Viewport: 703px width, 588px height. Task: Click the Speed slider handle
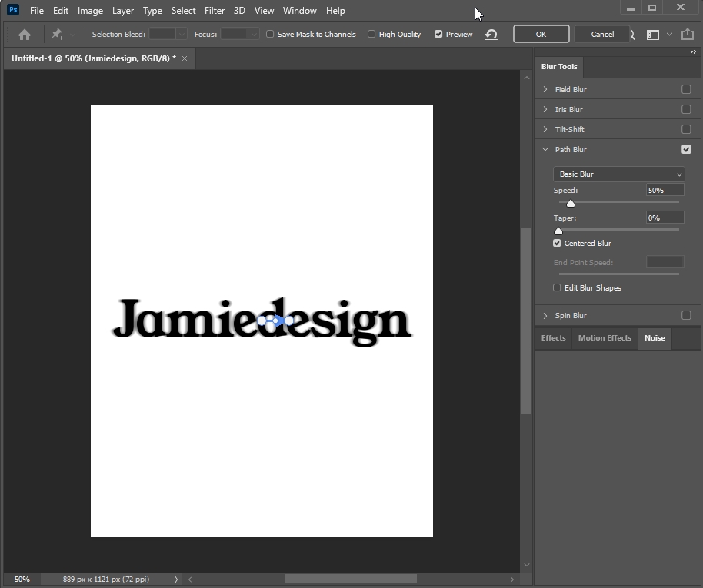coord(570,204)
